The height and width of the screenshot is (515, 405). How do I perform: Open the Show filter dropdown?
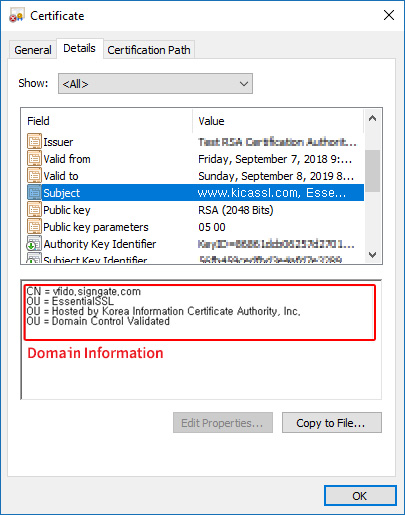click(x=155, y=84)
